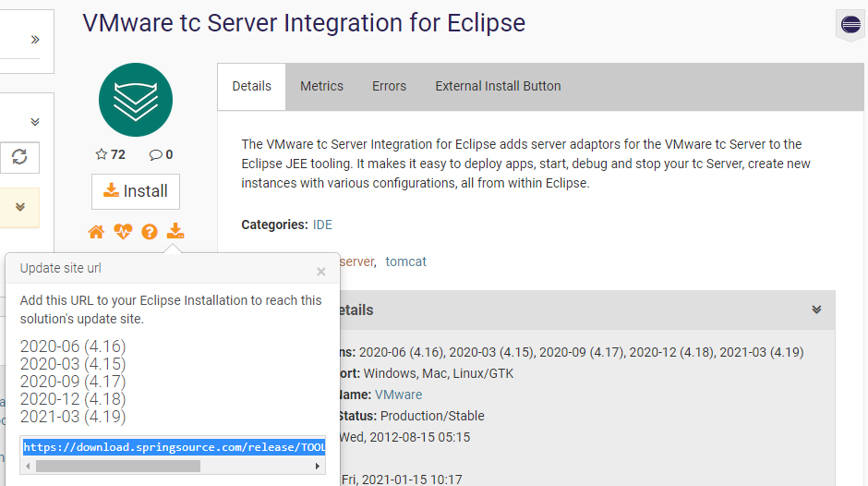Click the 2020-12 (4.18) entry in popup
This screenshot has width=868, height=486.
tap(73, 399)
